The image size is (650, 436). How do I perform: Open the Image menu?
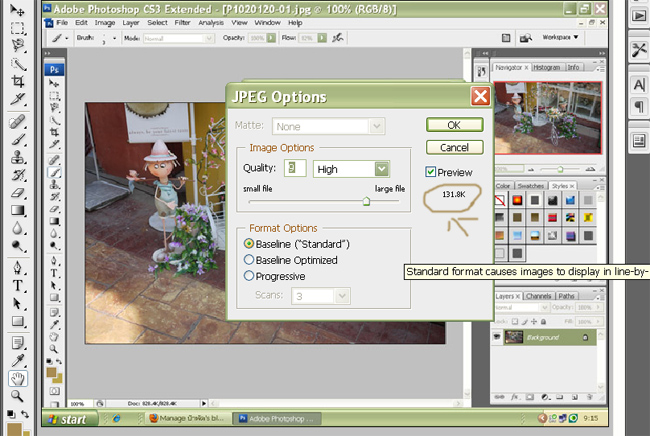(105, 22)
